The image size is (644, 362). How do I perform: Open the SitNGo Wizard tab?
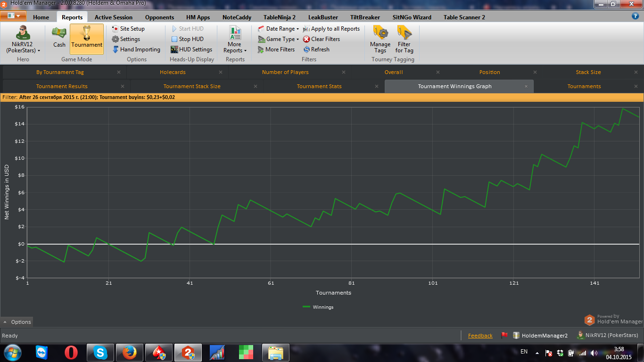click(412, 17)
